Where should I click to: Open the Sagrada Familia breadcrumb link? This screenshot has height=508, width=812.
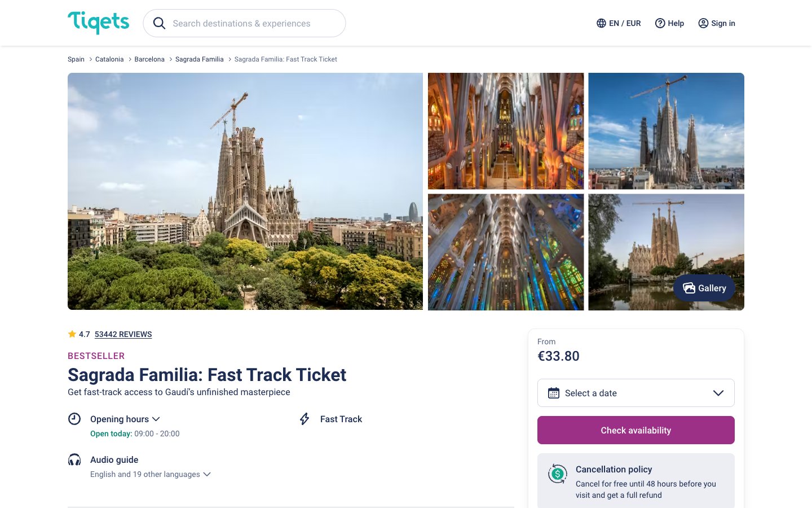[199, 59]
